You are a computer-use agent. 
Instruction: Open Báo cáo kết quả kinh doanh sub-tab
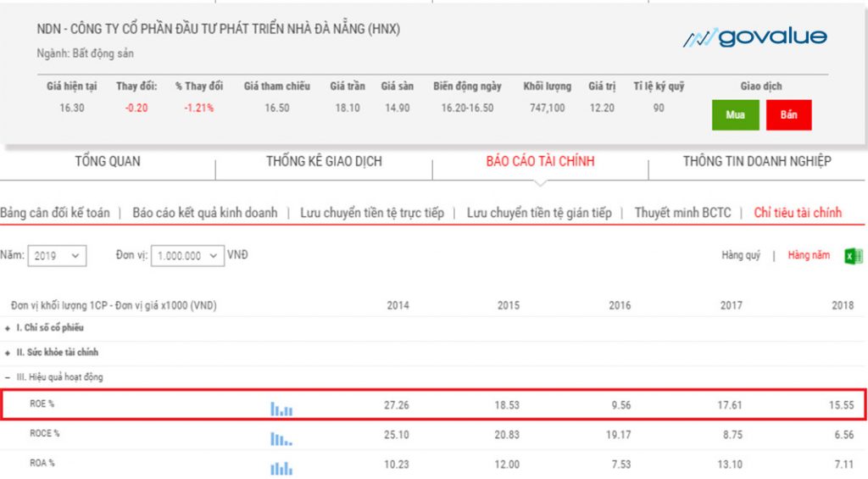pos(205,213)
